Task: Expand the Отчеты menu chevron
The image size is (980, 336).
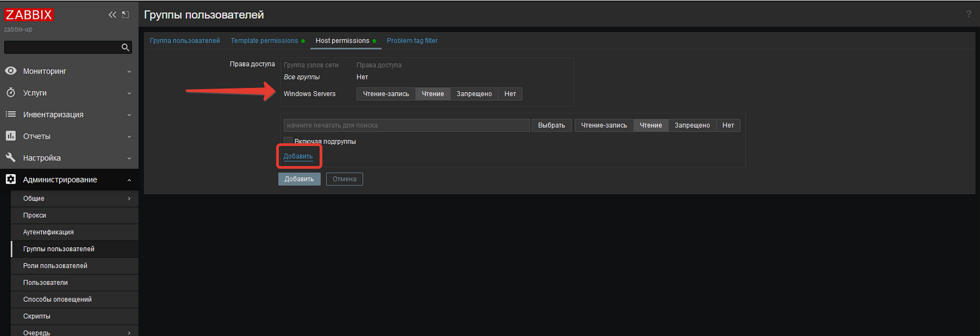Action: (129, 136)
